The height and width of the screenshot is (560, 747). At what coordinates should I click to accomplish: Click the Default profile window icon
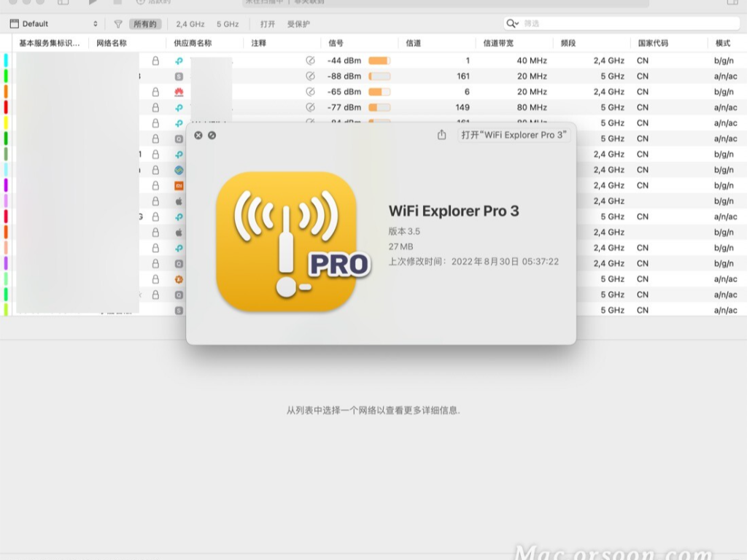point(15,24)
